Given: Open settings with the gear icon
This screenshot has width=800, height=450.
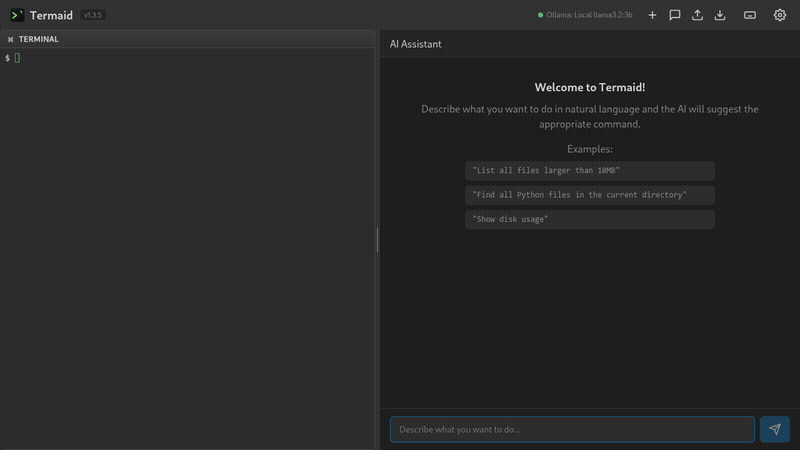Looking at the screenshot, I should click(780, 15).
